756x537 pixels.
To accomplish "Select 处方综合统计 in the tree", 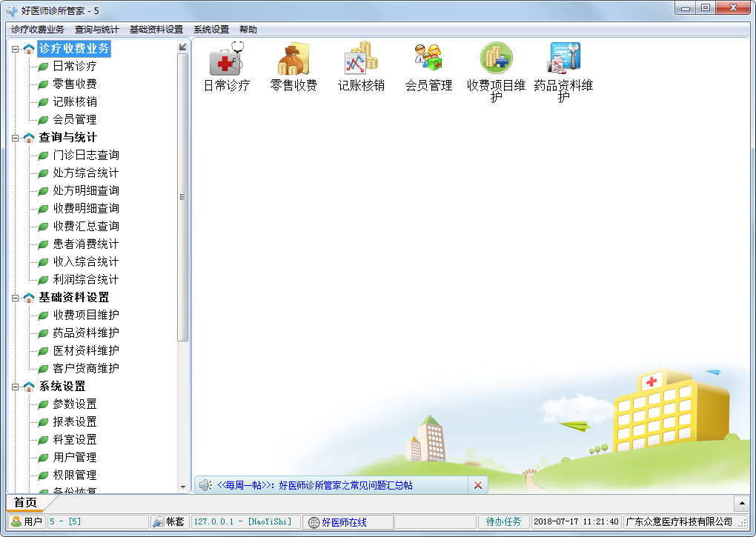I will tap(86, 173).
